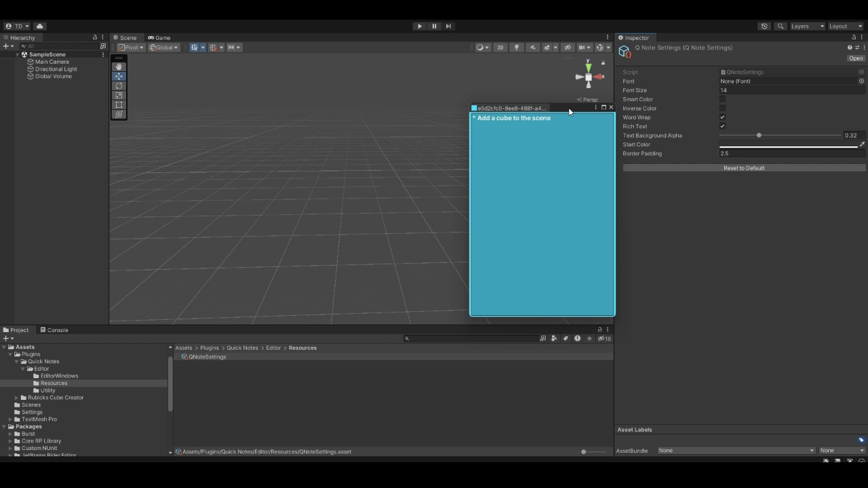Viewport: 868px width, 488px height.
Task: Toggle grid snapping icon in Scene toolbar
Action: 213,47
